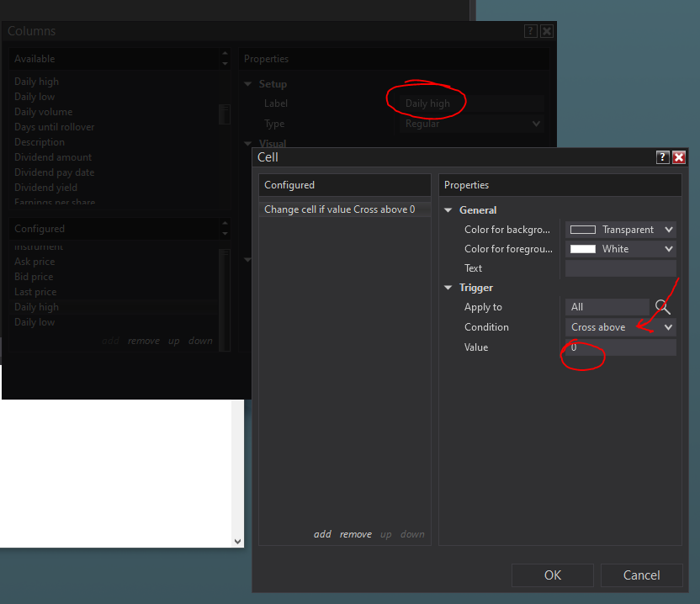The width and height of the screenshot is (700, 604).
Task: Click scroll down arrow in white background pane
Action: pos(237,542)
